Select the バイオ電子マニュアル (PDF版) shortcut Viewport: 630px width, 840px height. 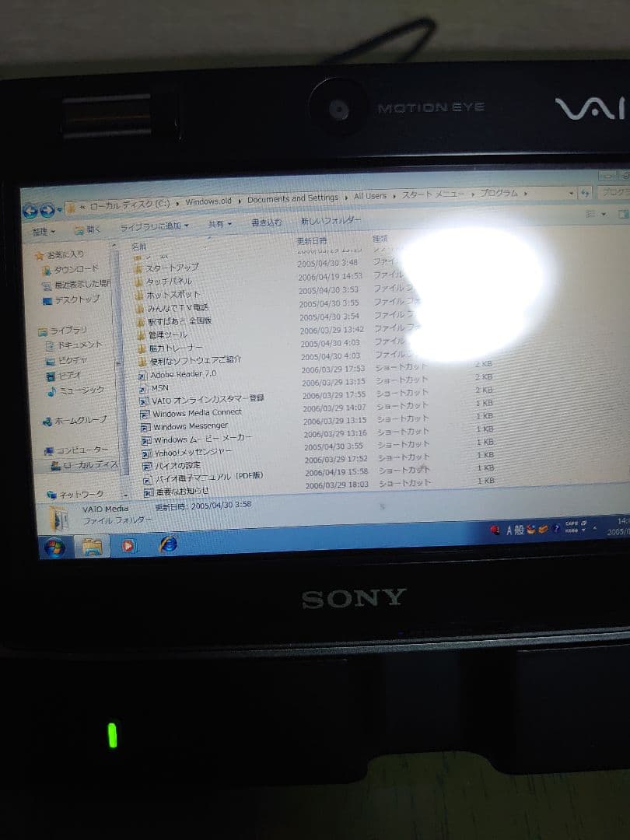(x=204, y=478)
